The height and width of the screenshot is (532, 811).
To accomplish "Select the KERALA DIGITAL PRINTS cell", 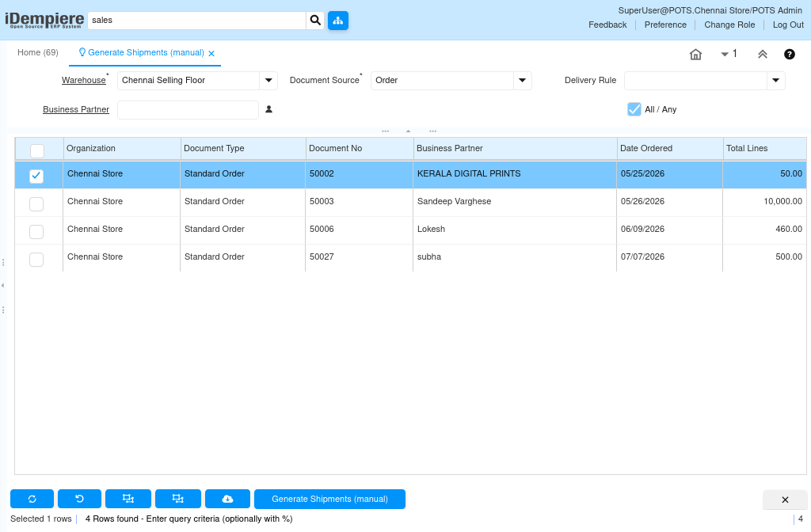I will (515, 174).
